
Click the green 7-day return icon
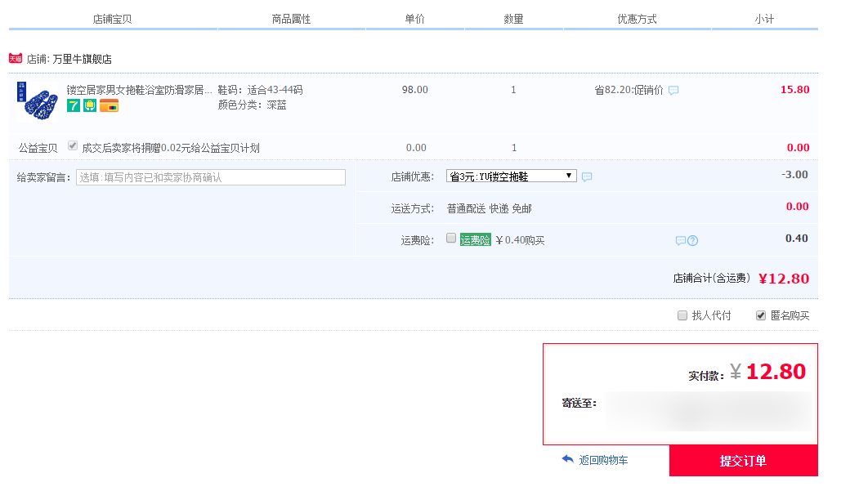[74, 105]
